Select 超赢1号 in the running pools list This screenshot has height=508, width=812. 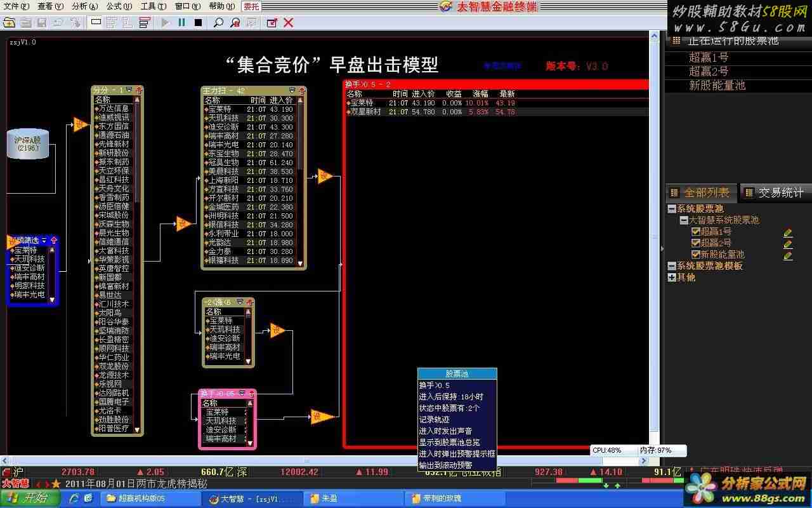709,57
